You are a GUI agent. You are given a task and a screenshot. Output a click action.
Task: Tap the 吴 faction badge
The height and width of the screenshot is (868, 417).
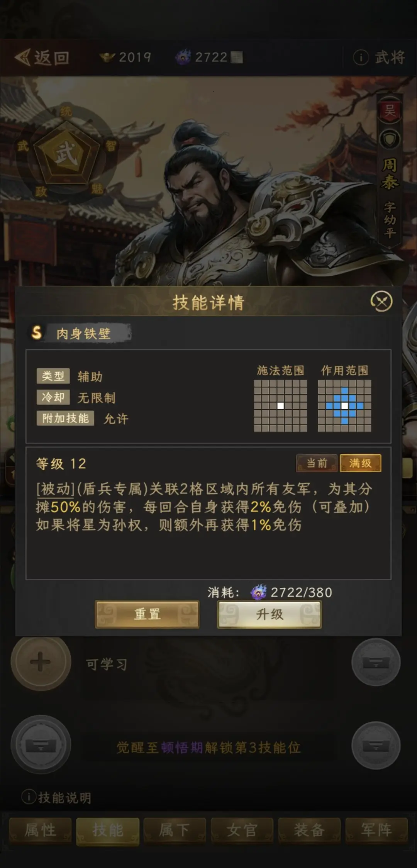click(x=389, y=111)
